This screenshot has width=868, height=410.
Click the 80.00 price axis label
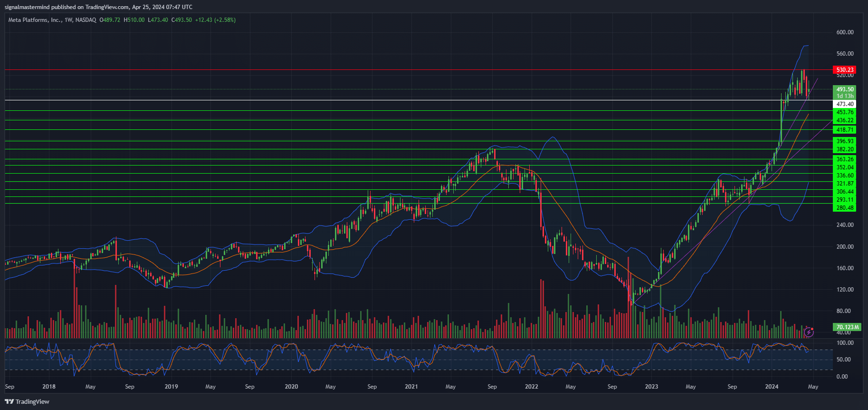click(x=845, y=311)
